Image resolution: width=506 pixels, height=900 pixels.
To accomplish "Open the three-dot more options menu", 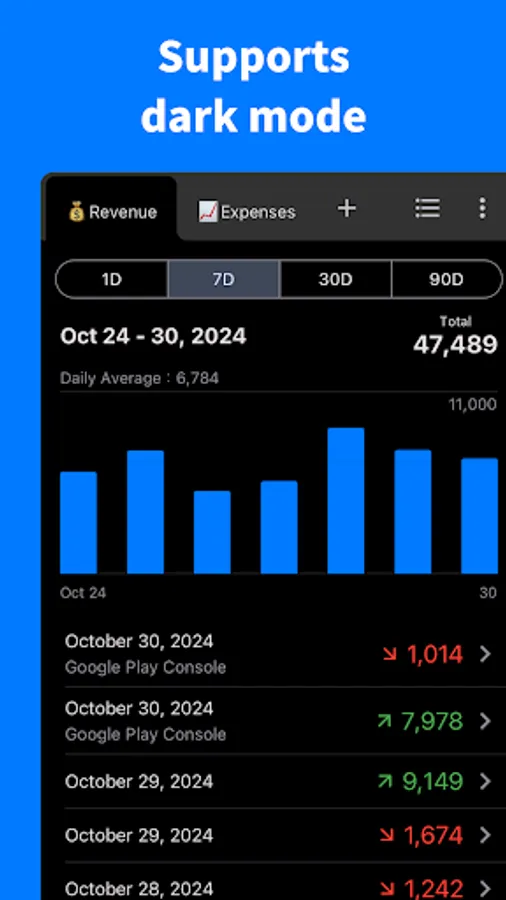I will 482,208.
